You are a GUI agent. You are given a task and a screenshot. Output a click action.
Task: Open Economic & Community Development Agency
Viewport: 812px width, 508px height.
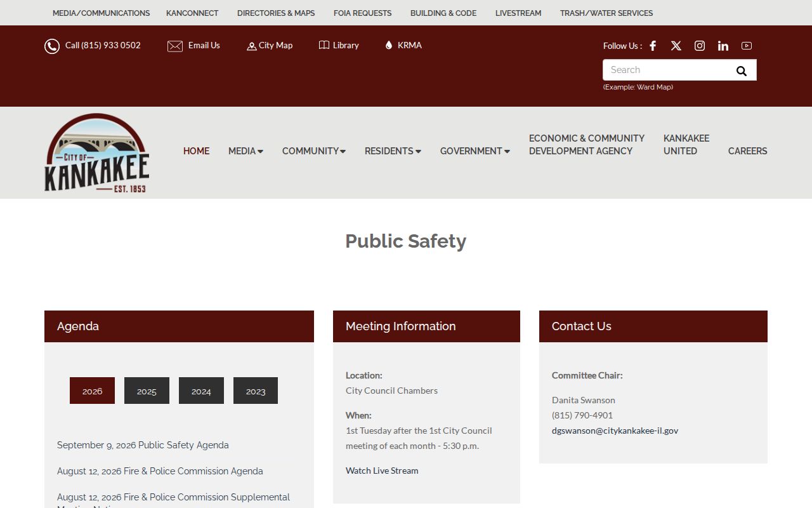coord(587,145)
